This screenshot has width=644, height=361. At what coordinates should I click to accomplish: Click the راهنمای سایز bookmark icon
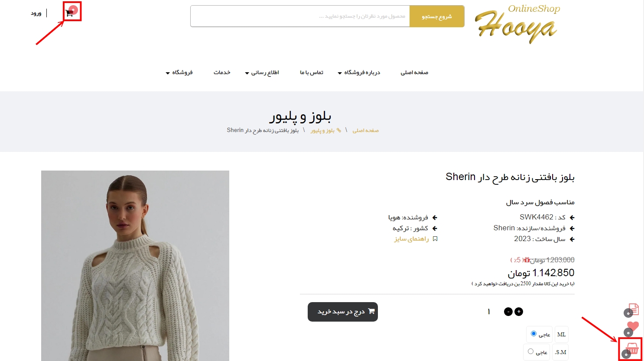point(435,239)
